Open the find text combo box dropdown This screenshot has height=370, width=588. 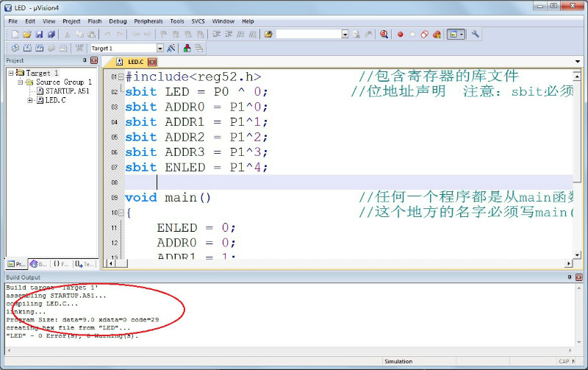coord(345,35)
